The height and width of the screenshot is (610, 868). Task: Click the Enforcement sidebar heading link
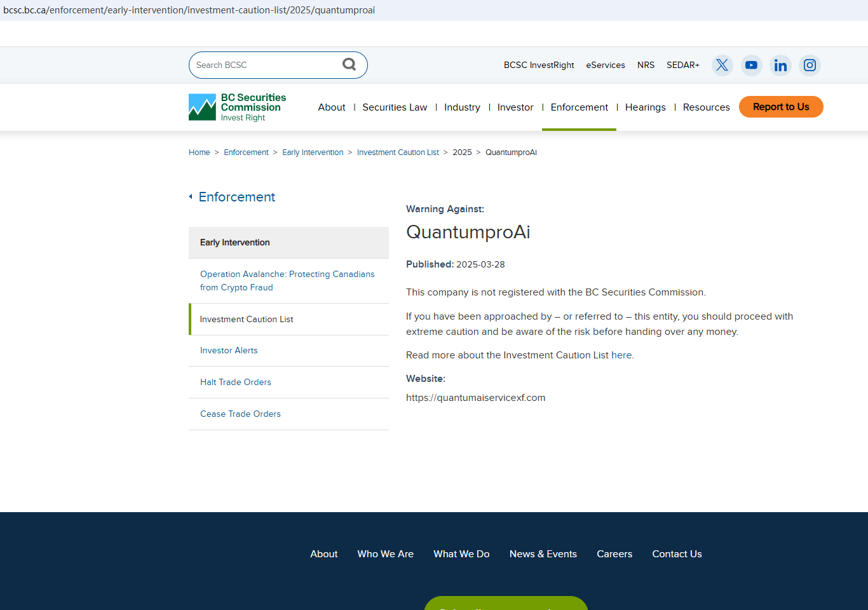(x=237, y=197)
